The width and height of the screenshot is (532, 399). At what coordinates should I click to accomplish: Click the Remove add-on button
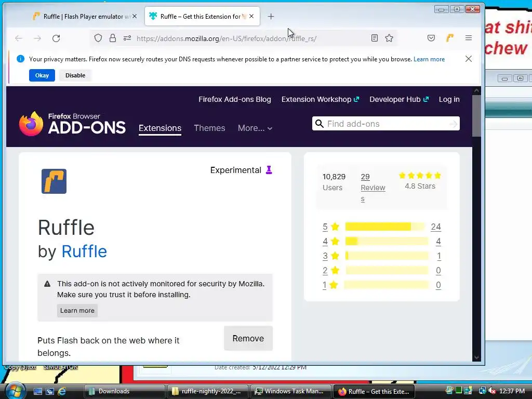pos(248,338)
